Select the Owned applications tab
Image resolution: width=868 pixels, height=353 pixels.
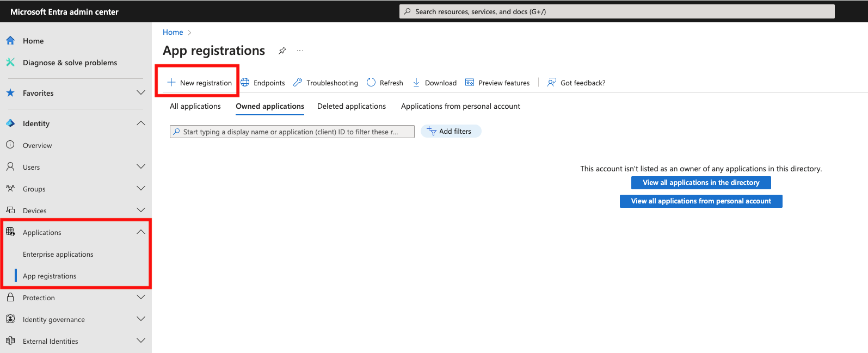(270, 106)
